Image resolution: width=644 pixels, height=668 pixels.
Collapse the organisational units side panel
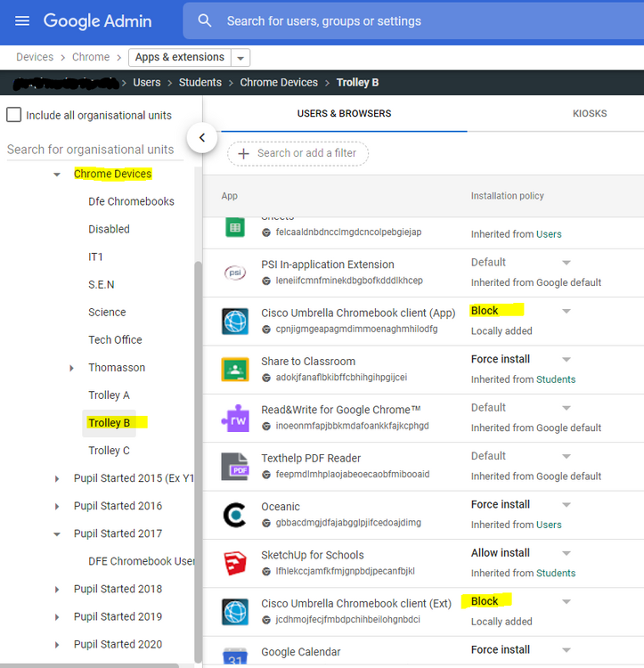[x=202, y=137]
